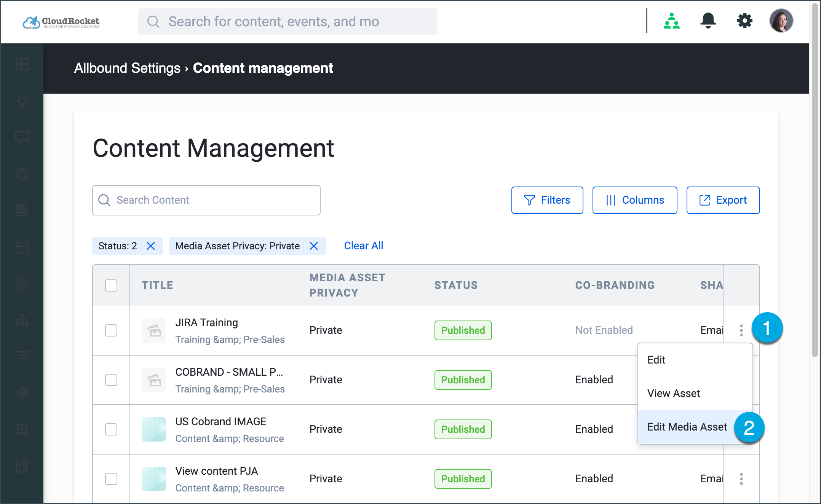The width and height of the screenshot is (821, 504).
Task: Open the lightbulb icon in sidebar
Action: [22, 100]
